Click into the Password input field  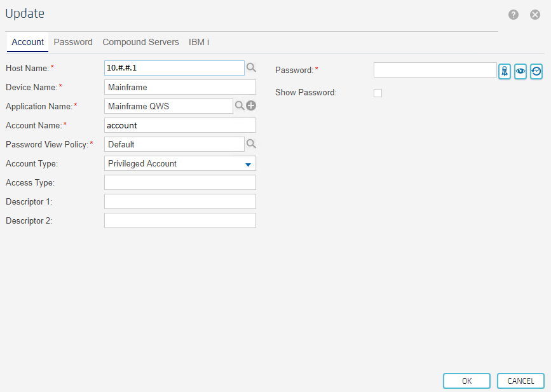[435, 70]
